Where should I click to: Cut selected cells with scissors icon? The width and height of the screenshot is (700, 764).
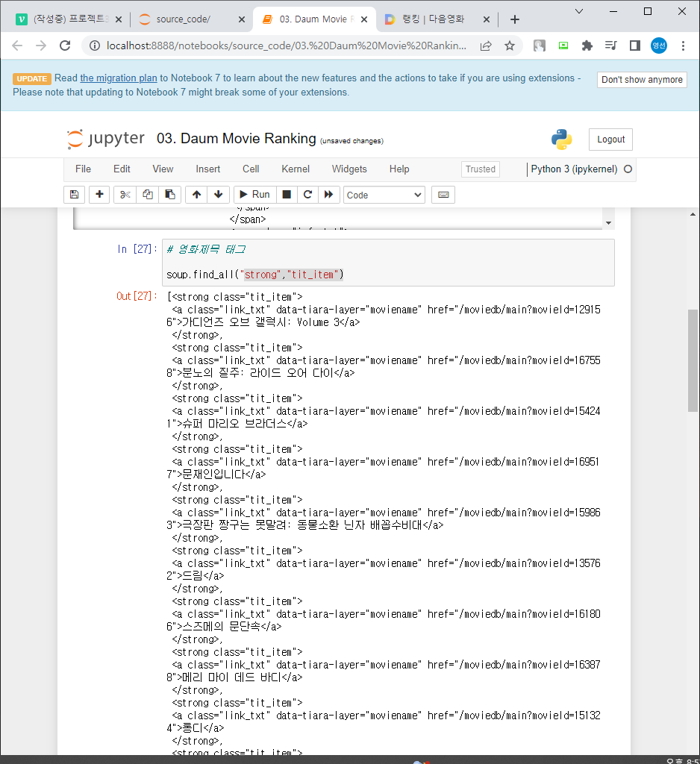(125, 195)
